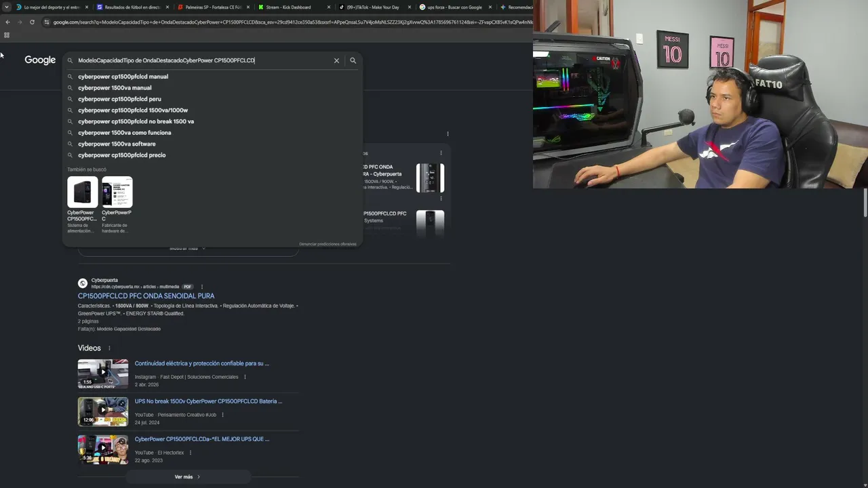Open 'Continuidad eléctrica y protección confiable' video link

pyautogui.click(x=201, y=363)
